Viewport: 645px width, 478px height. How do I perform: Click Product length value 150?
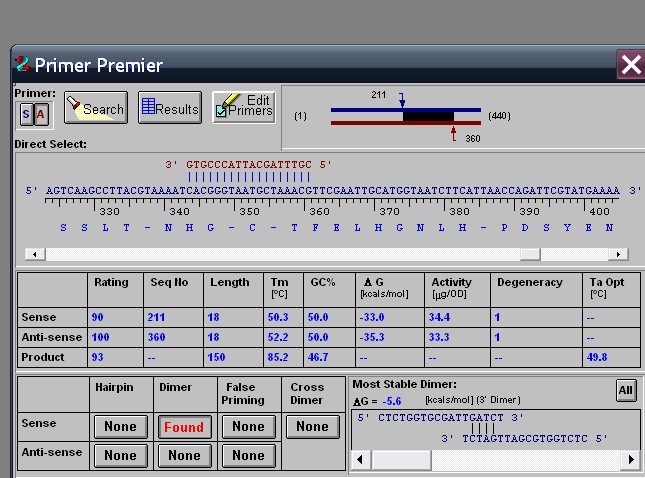click(216, 357)
